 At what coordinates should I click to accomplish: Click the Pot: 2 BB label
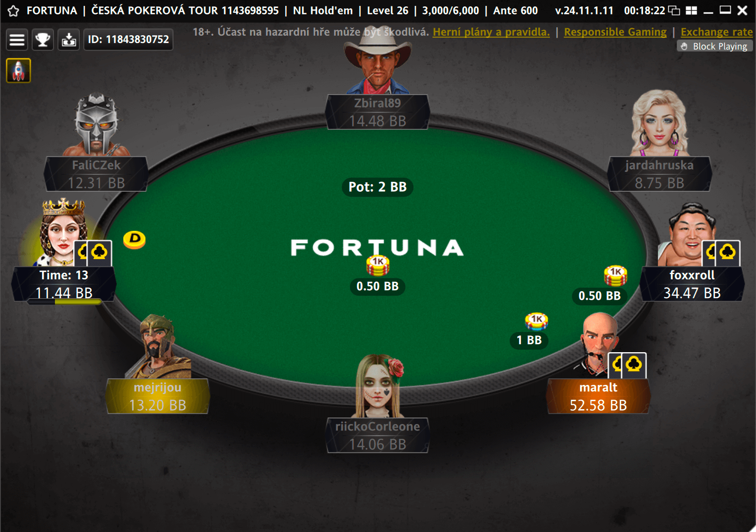click(378, 187)
